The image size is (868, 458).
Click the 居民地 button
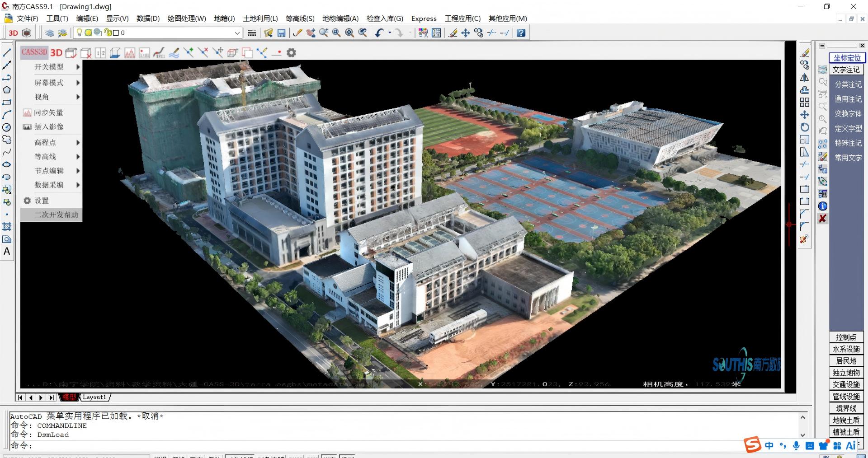click(846, 361)
